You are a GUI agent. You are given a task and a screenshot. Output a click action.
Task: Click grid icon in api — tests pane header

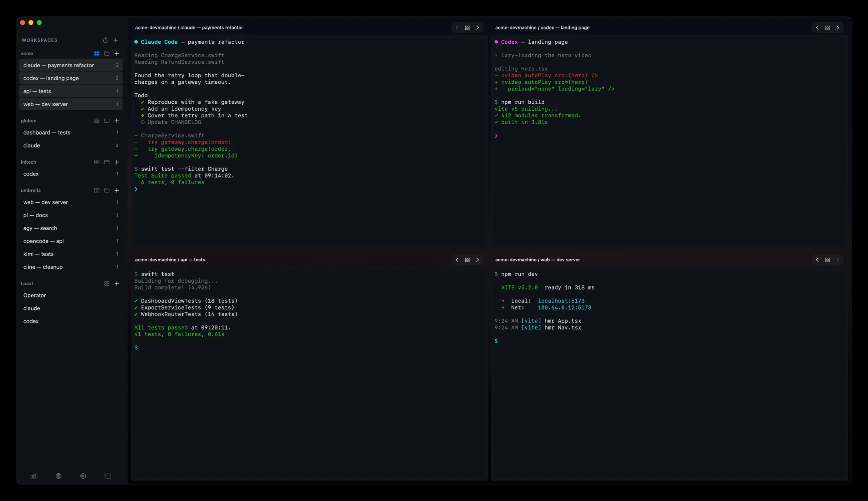(467, 260)
